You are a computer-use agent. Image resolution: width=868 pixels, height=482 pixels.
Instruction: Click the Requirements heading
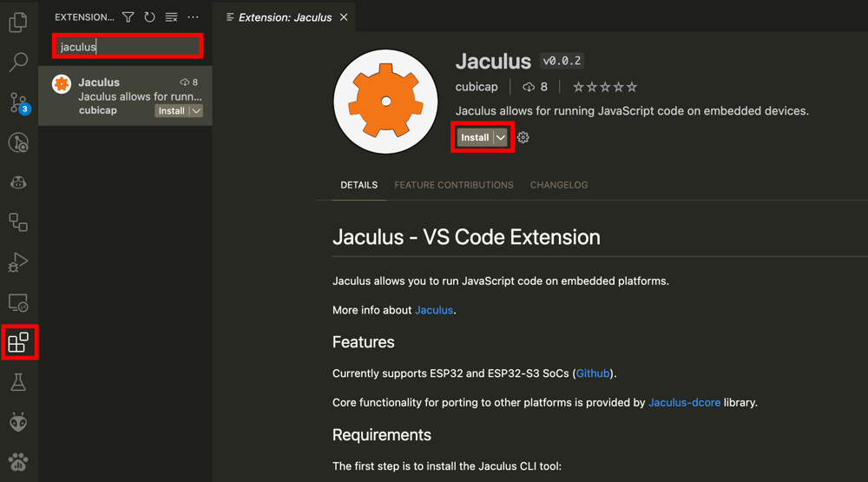pyautogui.click(x=381, y=435)
